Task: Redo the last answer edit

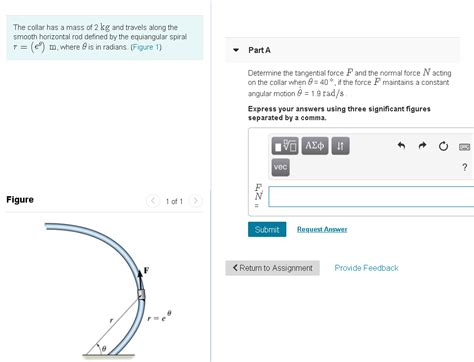Action: (x=422, y=146)
